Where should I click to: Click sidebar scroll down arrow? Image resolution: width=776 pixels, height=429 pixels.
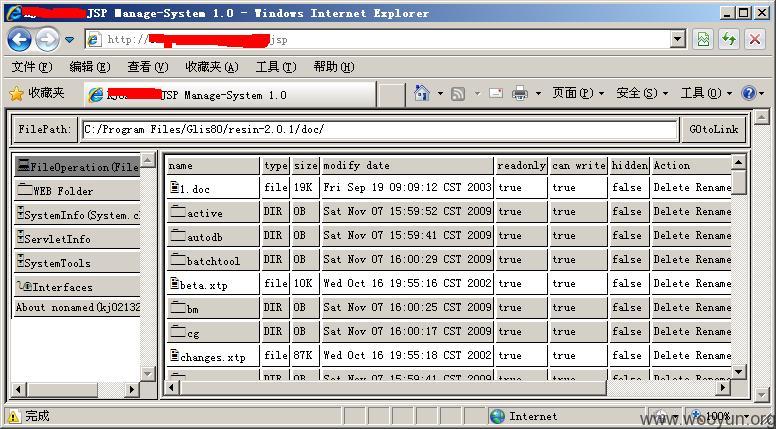(147, 374)
